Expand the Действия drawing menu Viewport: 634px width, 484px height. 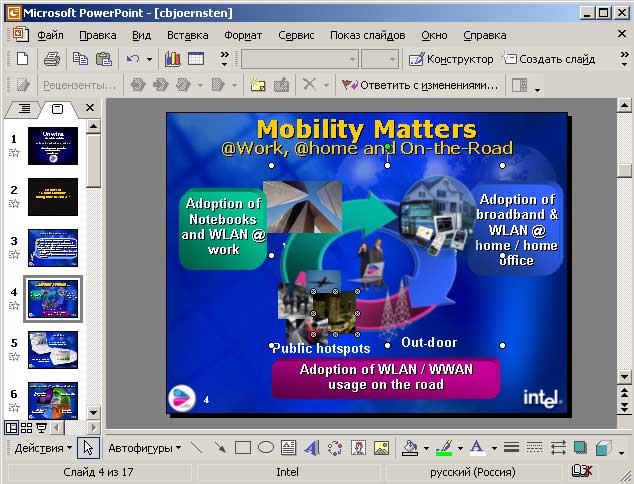tap(43, 448)
